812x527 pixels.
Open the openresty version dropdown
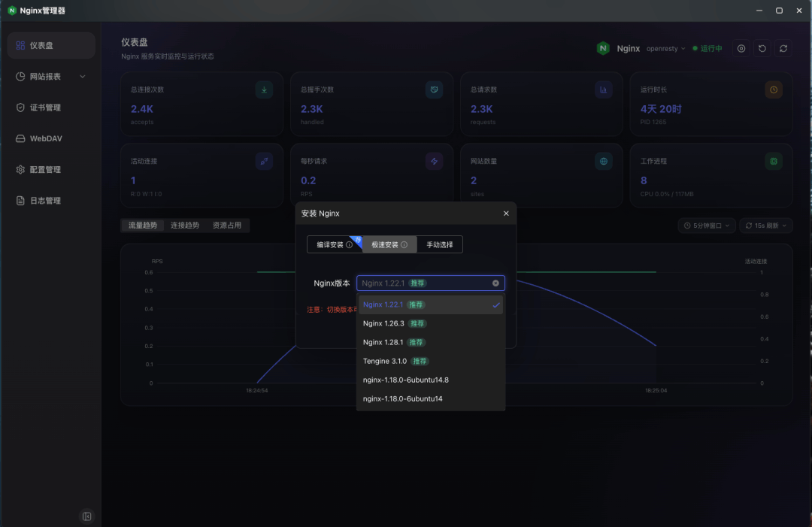click(x=665, y=49)
